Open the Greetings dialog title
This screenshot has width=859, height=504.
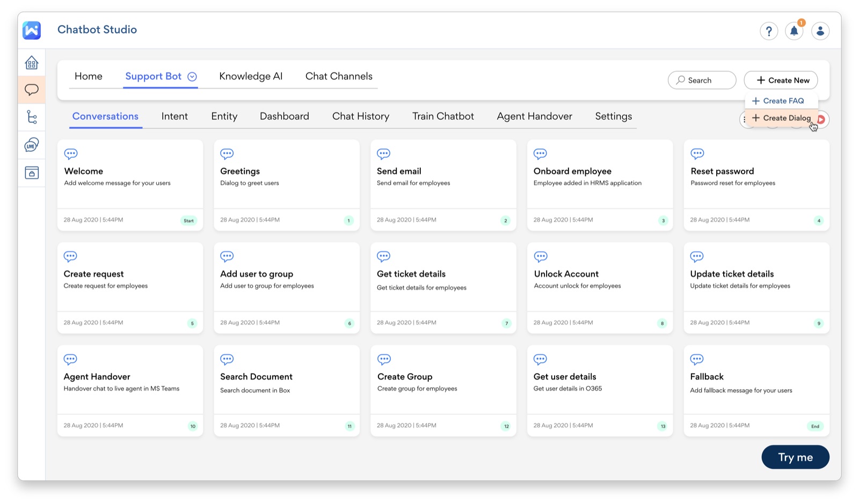(x=240, y=171)
